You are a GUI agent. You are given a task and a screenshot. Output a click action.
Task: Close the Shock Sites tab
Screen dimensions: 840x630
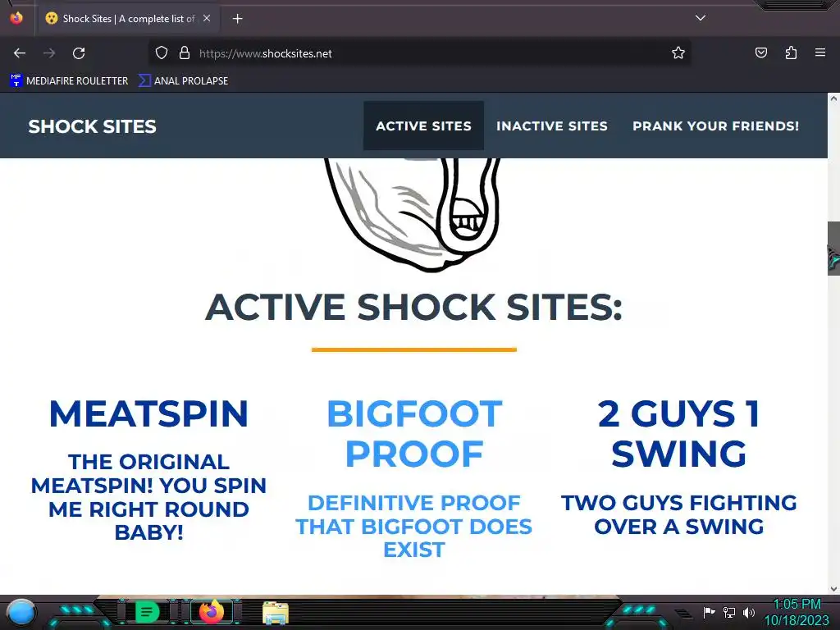coord(207,18)
